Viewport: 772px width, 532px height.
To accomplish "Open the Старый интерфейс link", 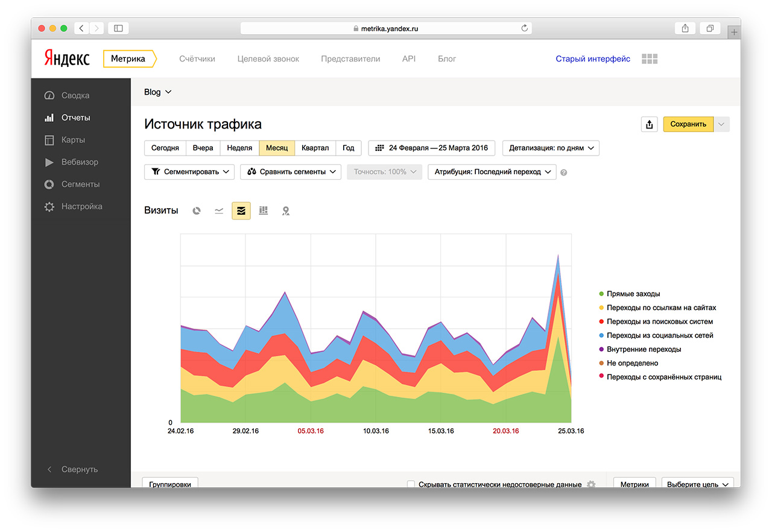I will point(592,59).
